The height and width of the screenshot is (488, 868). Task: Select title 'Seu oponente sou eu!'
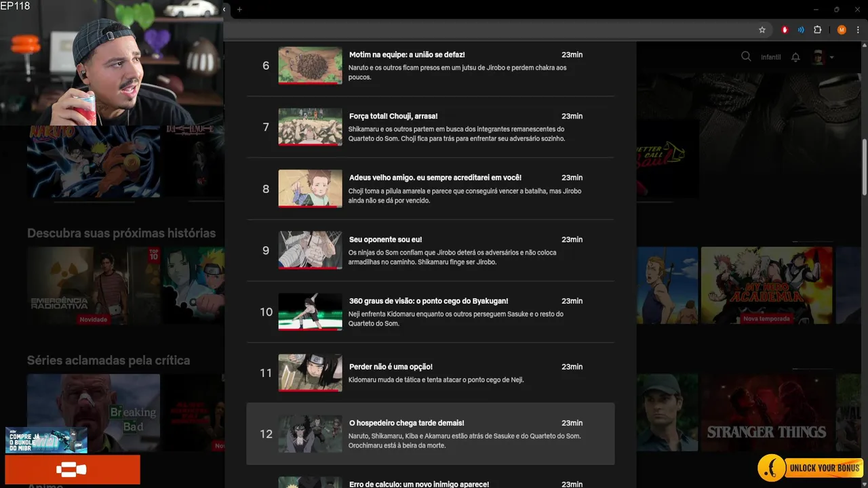[x=385, y=239]
